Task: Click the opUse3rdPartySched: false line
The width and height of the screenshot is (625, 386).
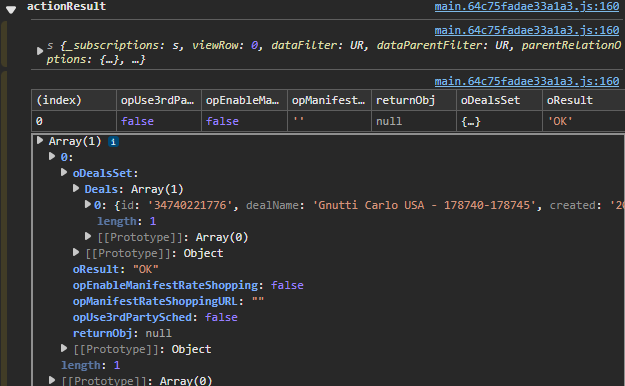Action: tap(155, 317)
